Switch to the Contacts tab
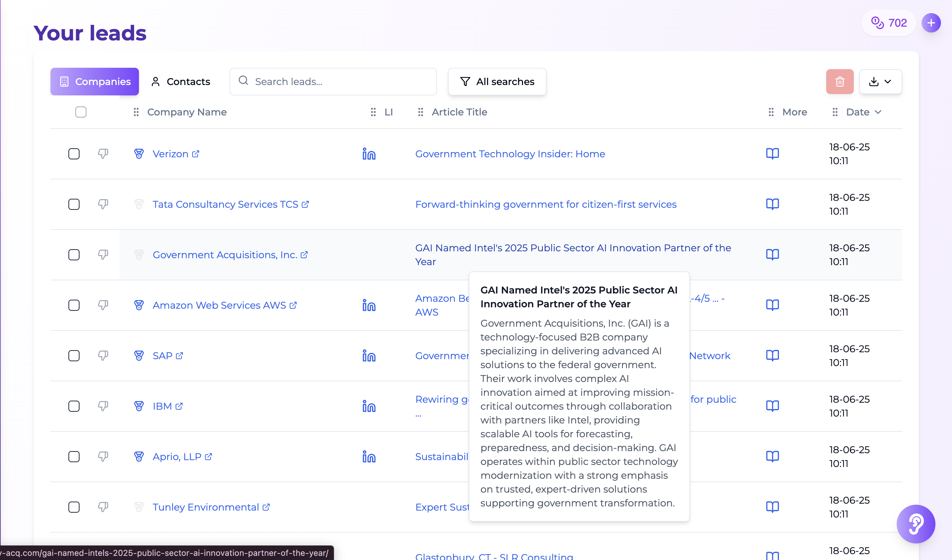Viewport: 952px width, 560px height. 180,82
